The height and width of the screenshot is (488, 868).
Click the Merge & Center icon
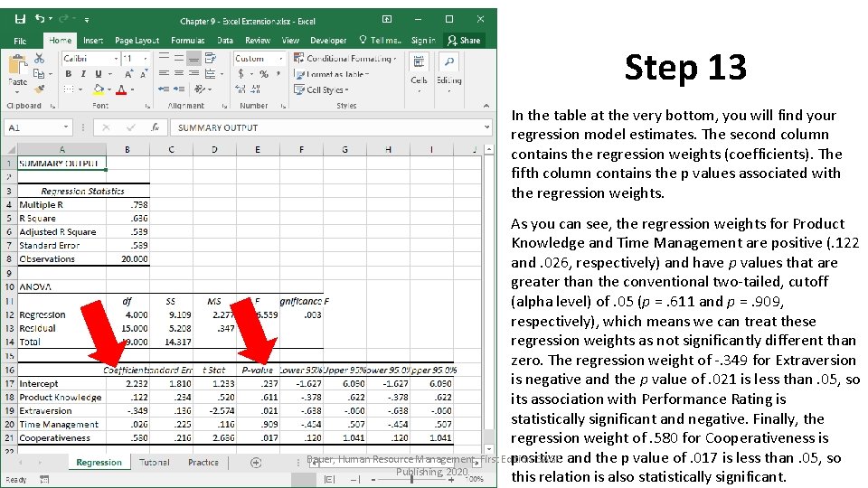click(211, 73)
